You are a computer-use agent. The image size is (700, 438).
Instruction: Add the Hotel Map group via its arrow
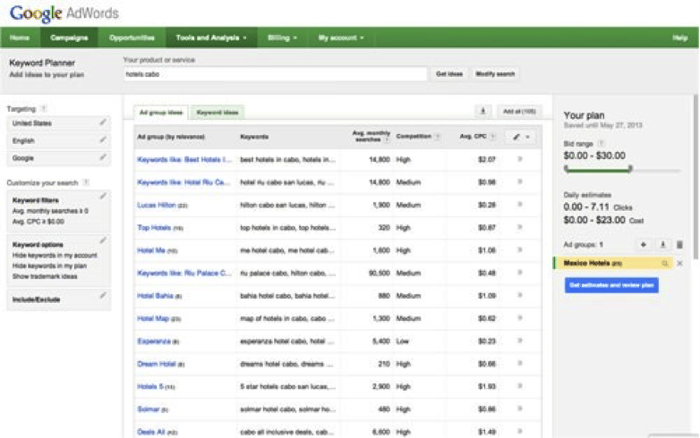click(x=520, y=318)
